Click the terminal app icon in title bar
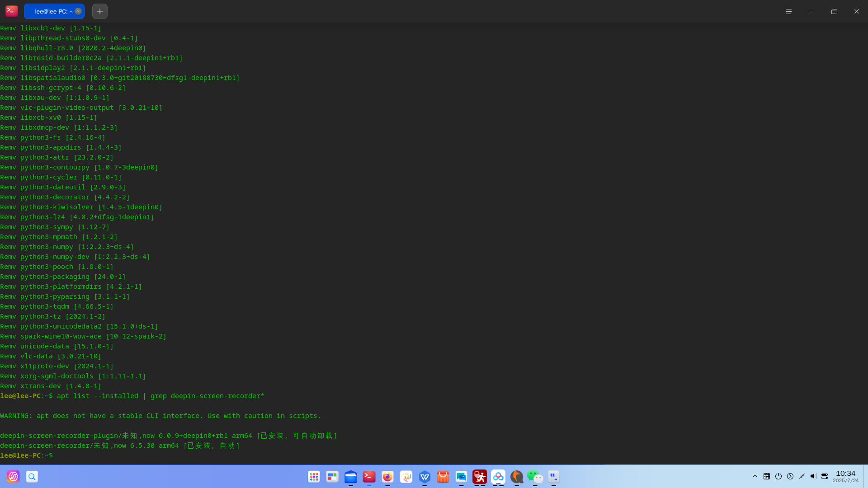 [12, 11]
